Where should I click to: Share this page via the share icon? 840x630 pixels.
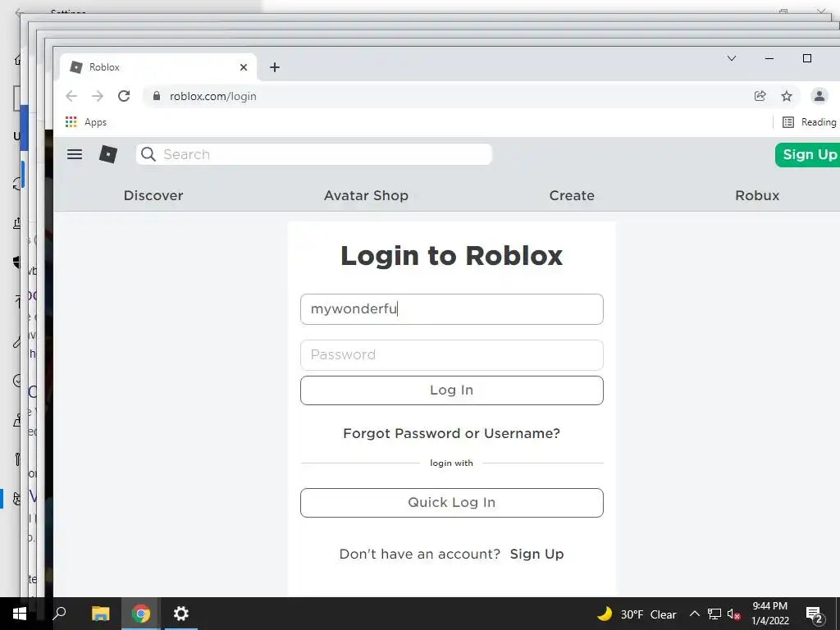click(760, 96)
